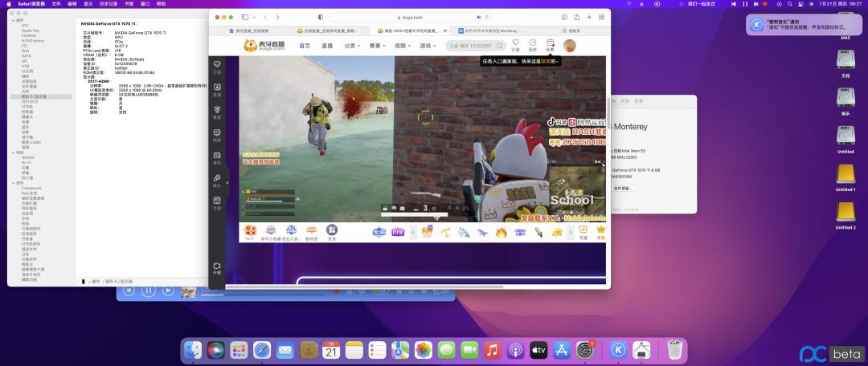This screenshot has width=868, height=366.
Task: Open 开播 camera icon at sidebar bottom
Action: (217, 267)
